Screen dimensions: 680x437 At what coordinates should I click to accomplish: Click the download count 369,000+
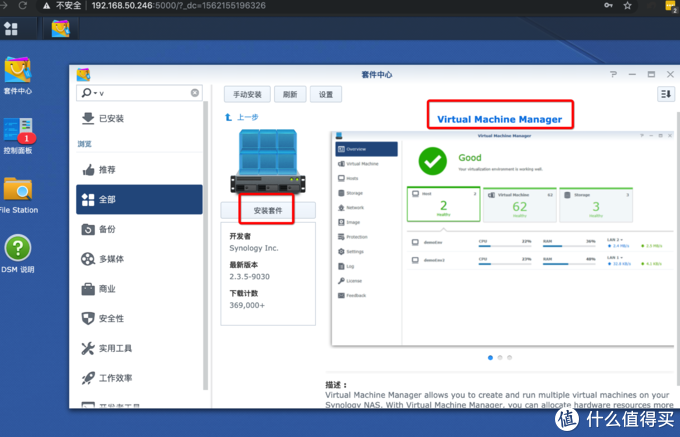[247, 305]
